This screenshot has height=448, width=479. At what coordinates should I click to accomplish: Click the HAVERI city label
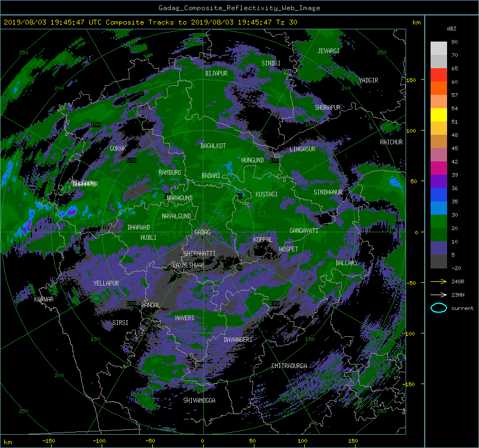[185, 318]
